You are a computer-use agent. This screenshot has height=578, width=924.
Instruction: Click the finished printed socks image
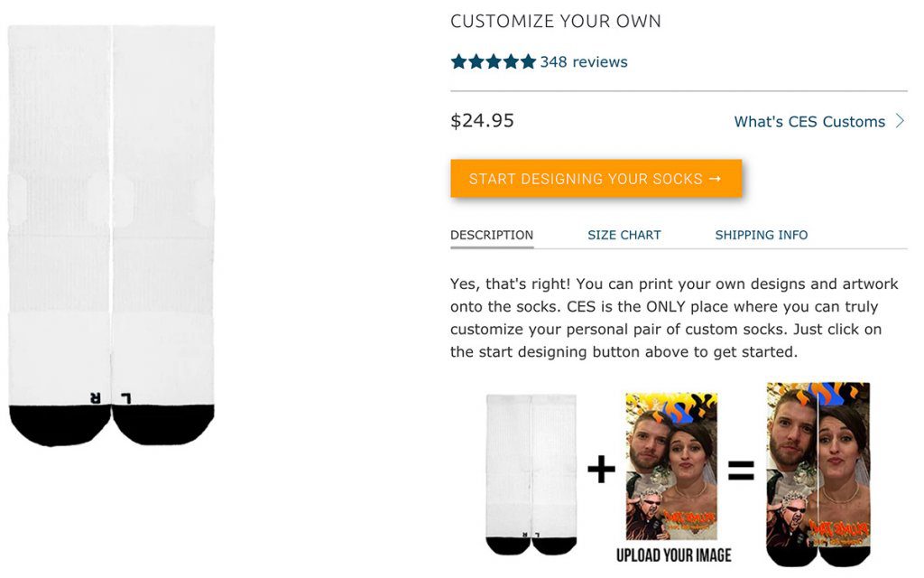(x=818, y=474)
